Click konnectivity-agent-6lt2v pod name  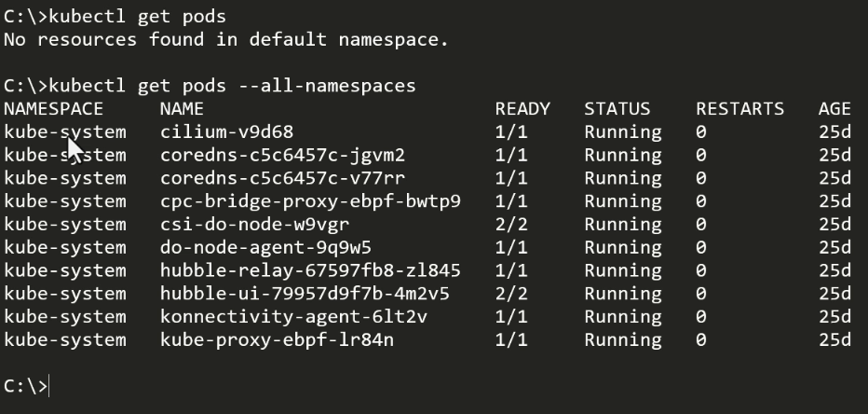[x=293, y=316]
